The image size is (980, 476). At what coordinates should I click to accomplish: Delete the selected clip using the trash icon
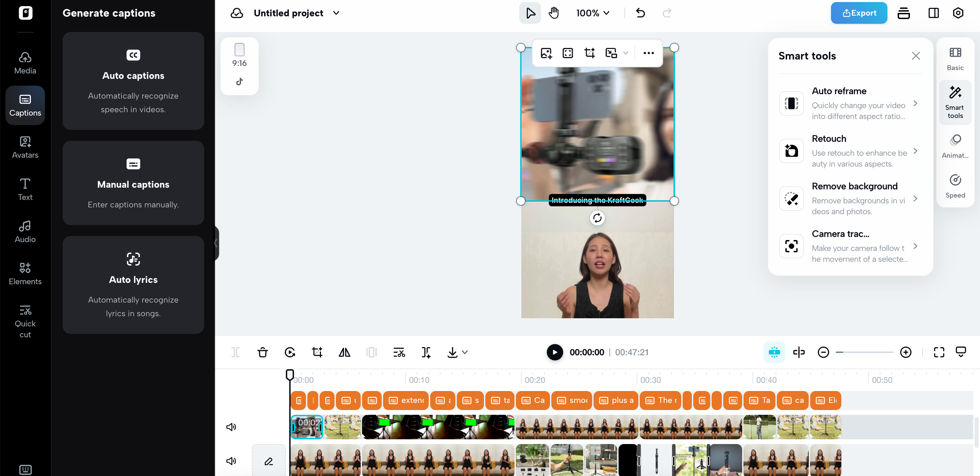pyautogui.click(x=262, y=352)
